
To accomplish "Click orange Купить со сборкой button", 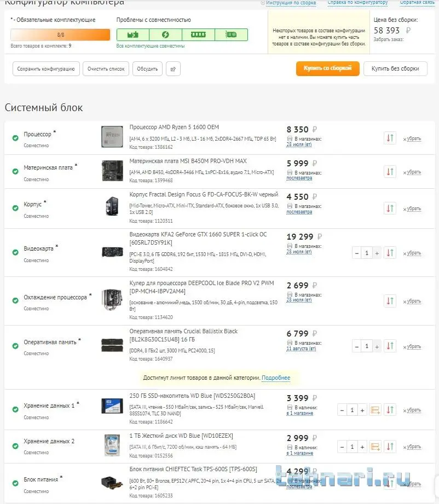I will coord(328,68).
